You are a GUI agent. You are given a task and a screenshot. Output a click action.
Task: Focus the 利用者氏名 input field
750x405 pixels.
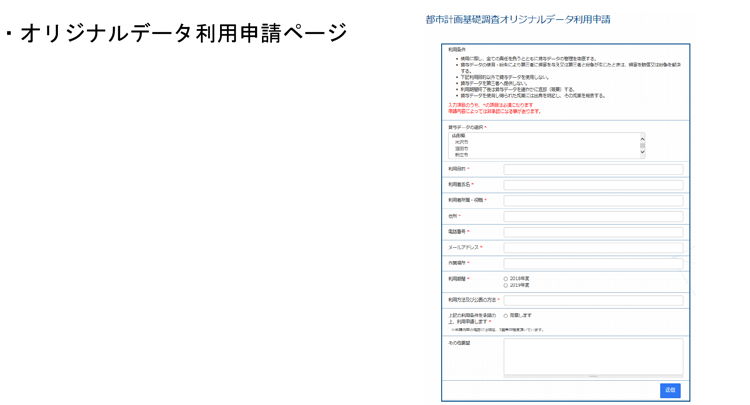(x=593, y=185)
